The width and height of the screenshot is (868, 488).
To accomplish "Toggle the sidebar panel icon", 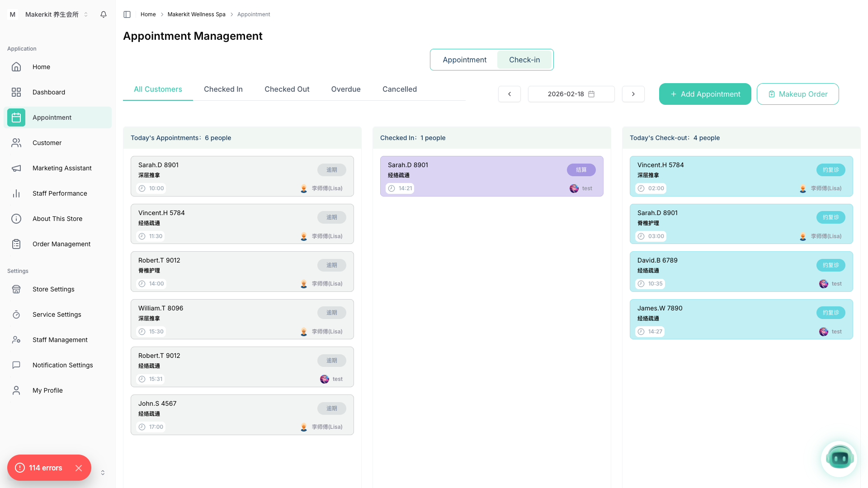I will [x=127, y=14].
